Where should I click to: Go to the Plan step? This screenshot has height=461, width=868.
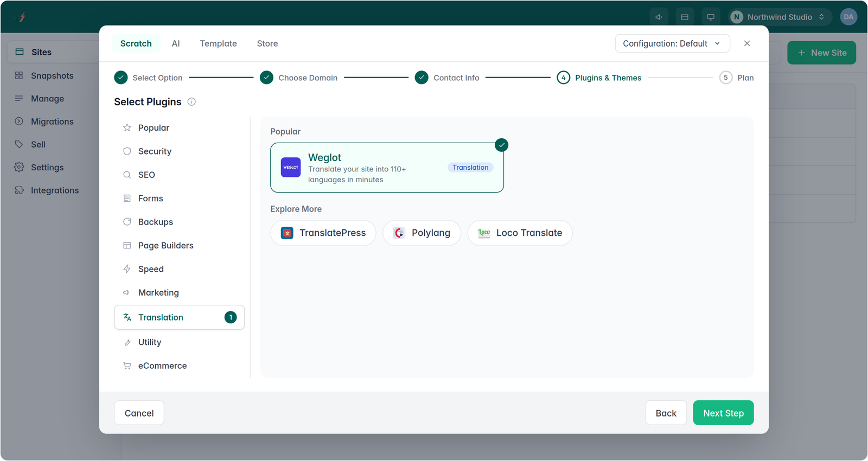click(x=736, y=78)
